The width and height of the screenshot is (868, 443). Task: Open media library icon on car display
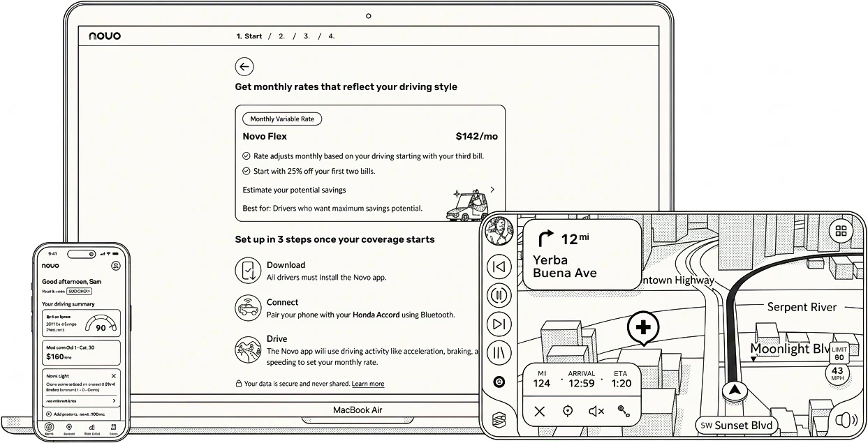point(499,352)
